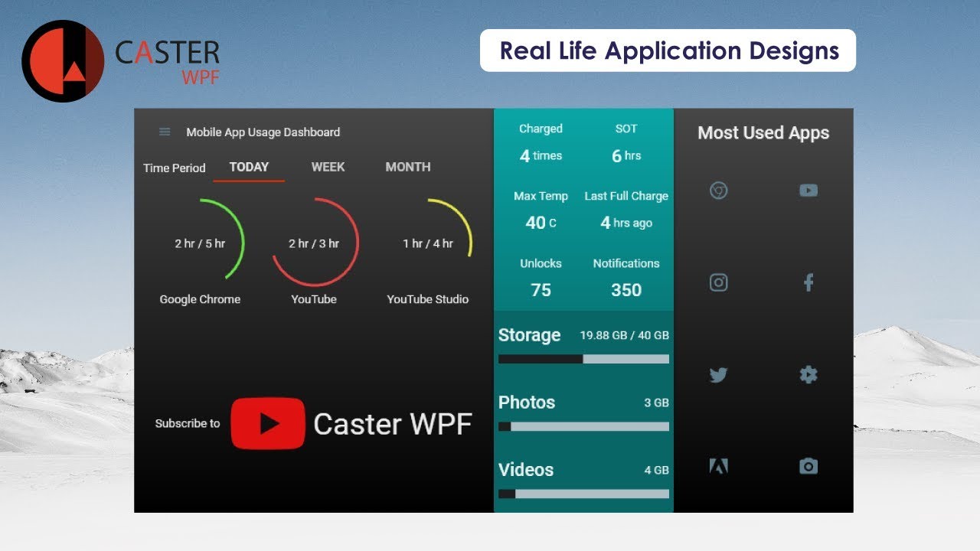Click the YouTube red usage ring
This screenshot has width=980, height=551.
(x=314, y=243)
